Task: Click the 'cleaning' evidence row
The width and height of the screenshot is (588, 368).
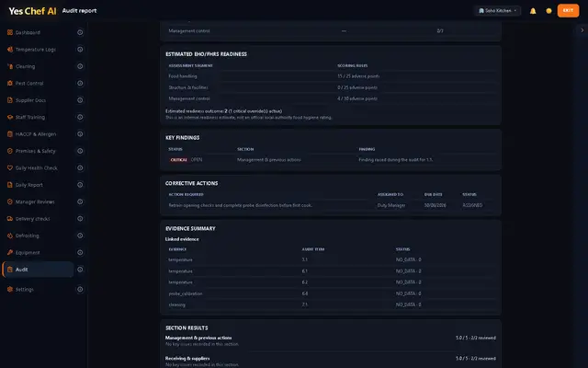Action: point(331,305)
